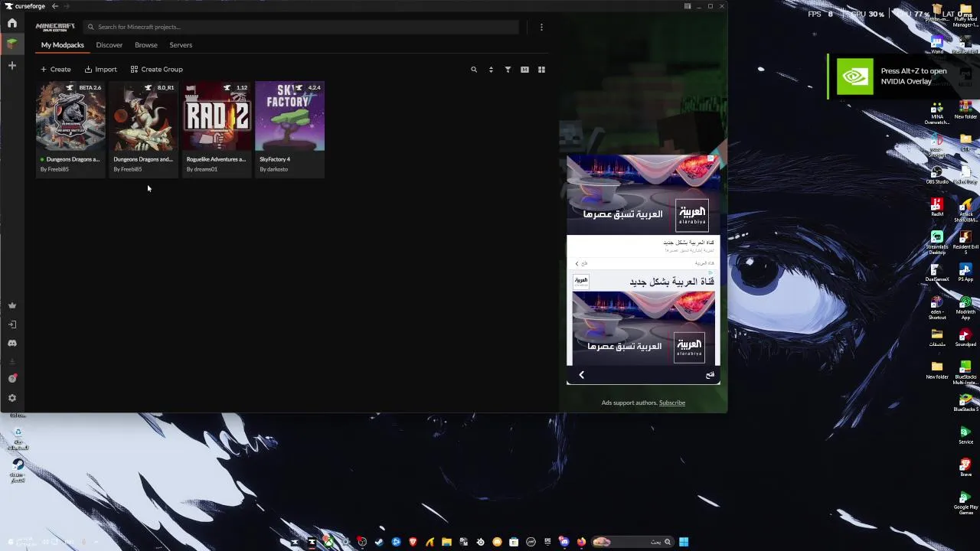Open CurseForge settings gear
This screenshot has width=980, height=551.
pyautogui.click(x=11, y=398)
